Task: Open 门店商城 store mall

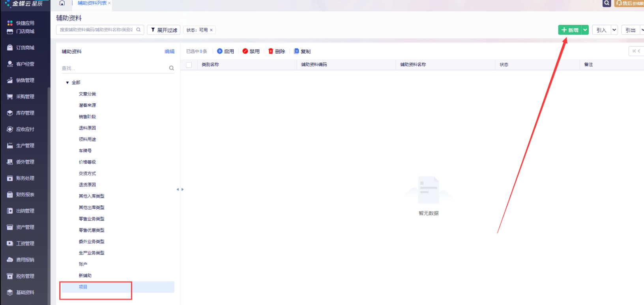Action: click(21, 32)
